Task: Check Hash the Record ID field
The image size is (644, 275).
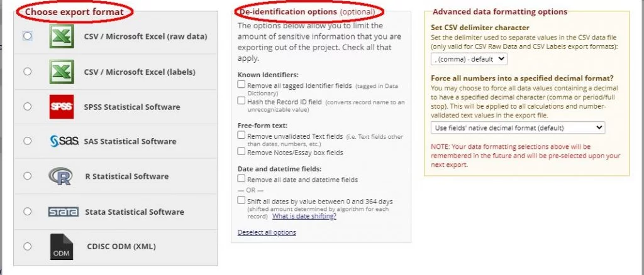Action: tap(241, 100)
